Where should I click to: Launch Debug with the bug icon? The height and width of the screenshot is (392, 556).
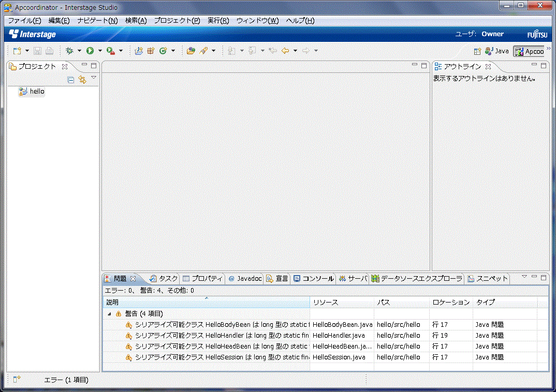[69, 51]
